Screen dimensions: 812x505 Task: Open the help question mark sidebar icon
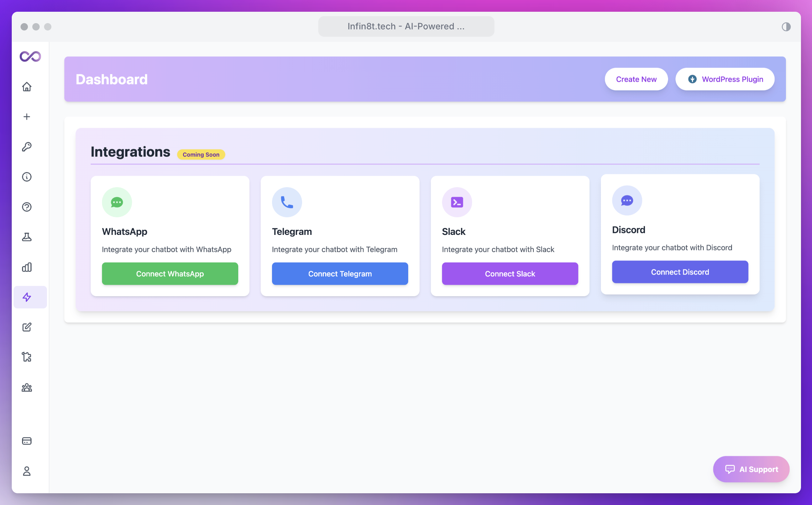coord(27,207)
